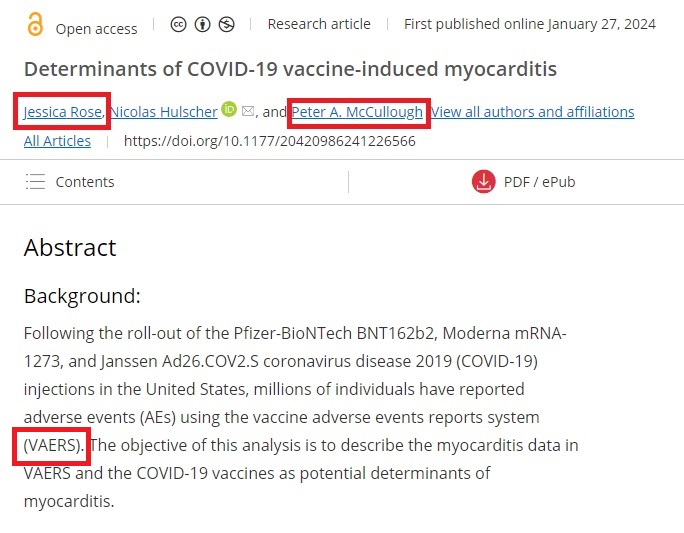Click the PDF / ePub label
684x533 pixels.
tap(539, 182)
